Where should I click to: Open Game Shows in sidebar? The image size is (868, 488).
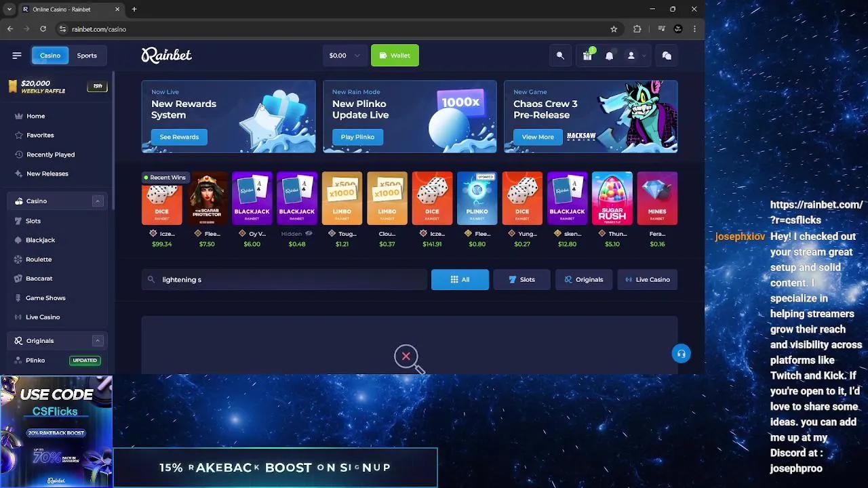tap(45, 298)
